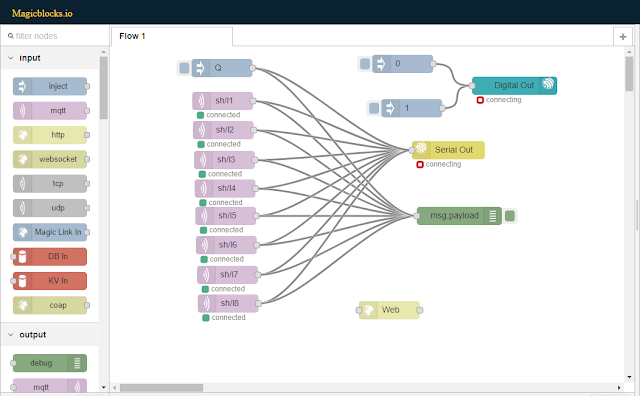Select the inject node labeled 1
The height and width of the screenshot is (396, 640).
click(x=412, y=108)
